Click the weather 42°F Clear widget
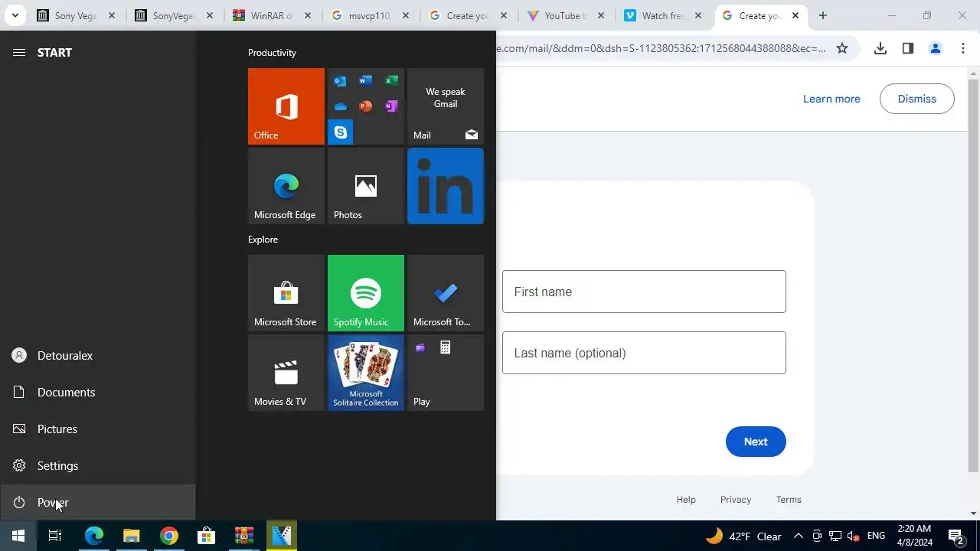980x551 pixels. 743,536
